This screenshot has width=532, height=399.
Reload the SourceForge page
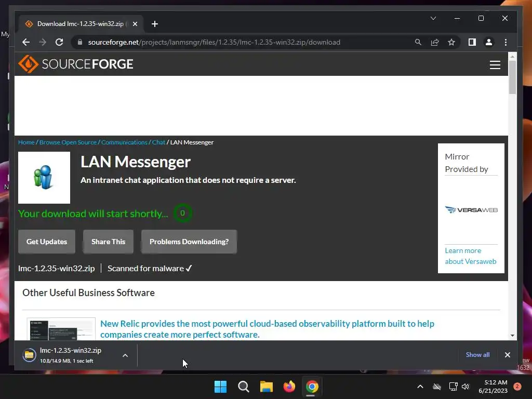click(59, 42)
